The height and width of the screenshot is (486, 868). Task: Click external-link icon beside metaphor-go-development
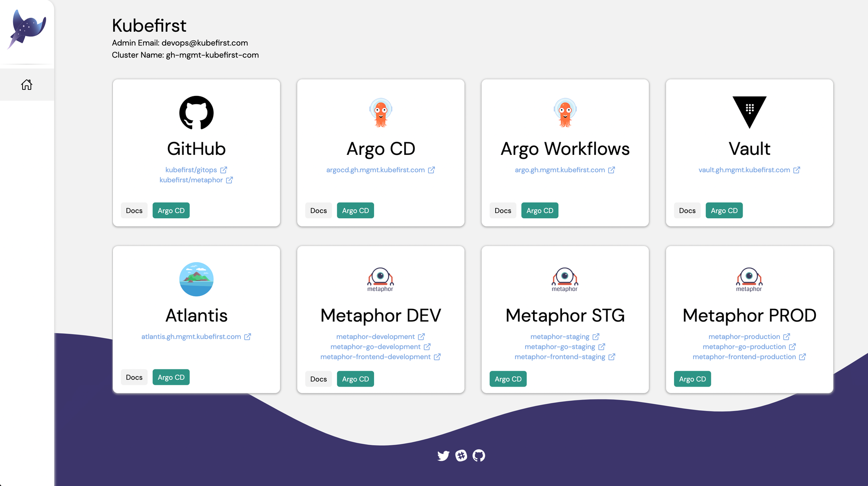click(427, 346)
